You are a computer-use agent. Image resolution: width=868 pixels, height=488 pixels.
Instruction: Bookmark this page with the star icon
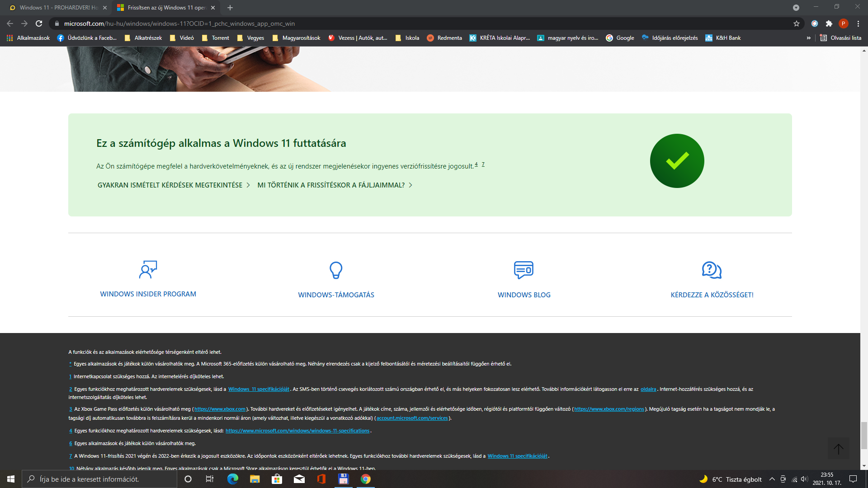(797, 23)
